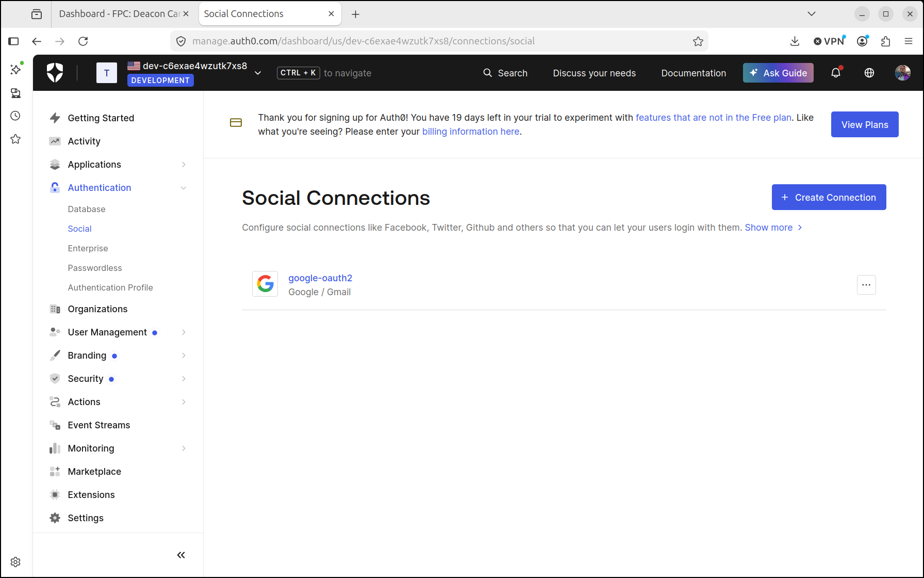
Task: Open the google-oauth2 connection link
Action: [x=320, y=278]
